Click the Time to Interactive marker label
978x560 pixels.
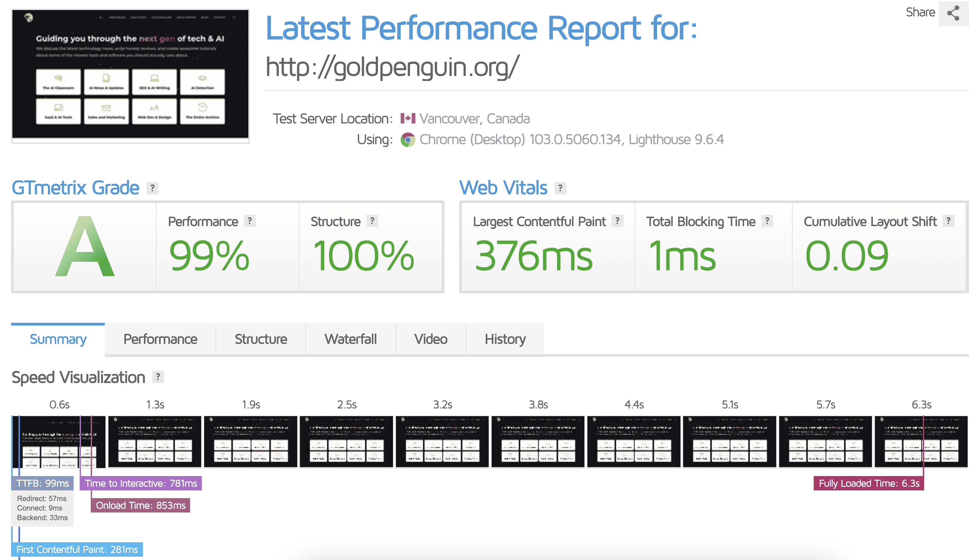141,483
